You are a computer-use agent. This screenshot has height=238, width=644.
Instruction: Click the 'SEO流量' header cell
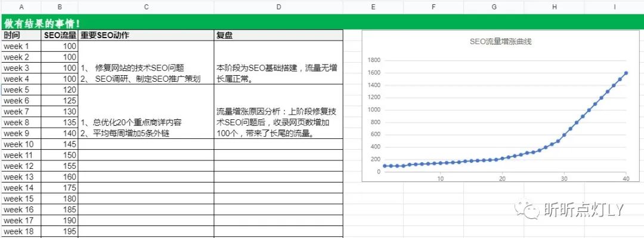pos(60,35)
